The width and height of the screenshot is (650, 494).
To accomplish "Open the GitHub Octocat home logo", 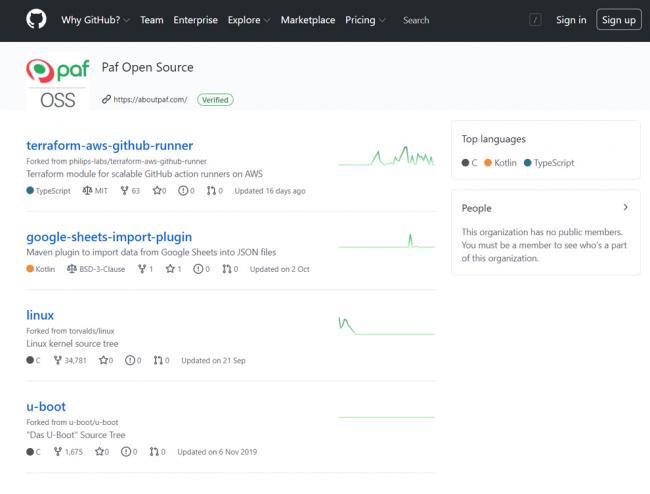I will tap(36, 19).
